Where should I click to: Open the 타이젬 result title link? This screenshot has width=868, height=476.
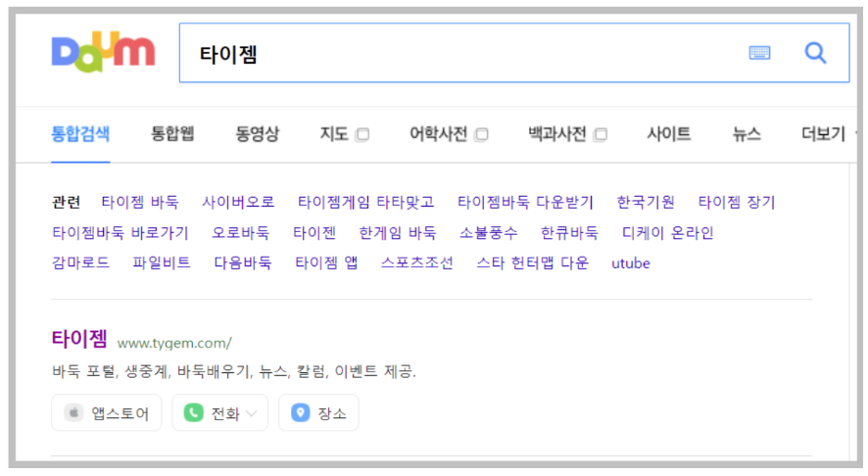click(79, 338)
